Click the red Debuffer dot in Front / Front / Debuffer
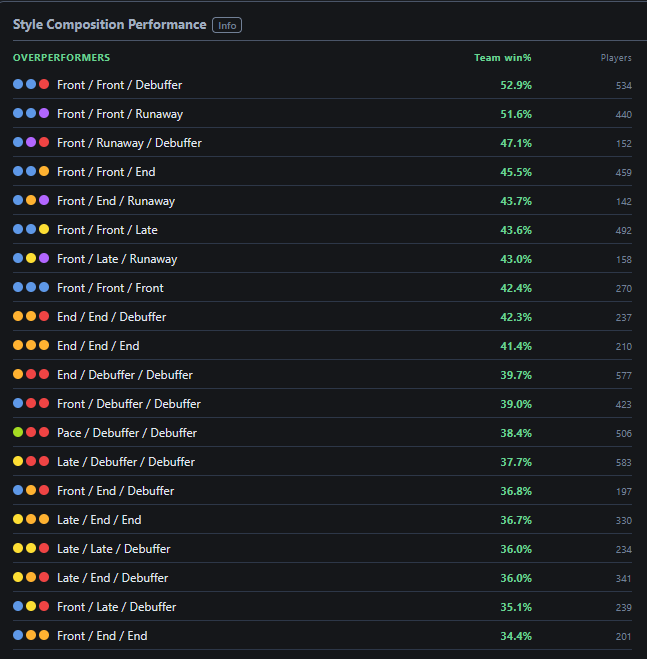 (x=44, y=84)
